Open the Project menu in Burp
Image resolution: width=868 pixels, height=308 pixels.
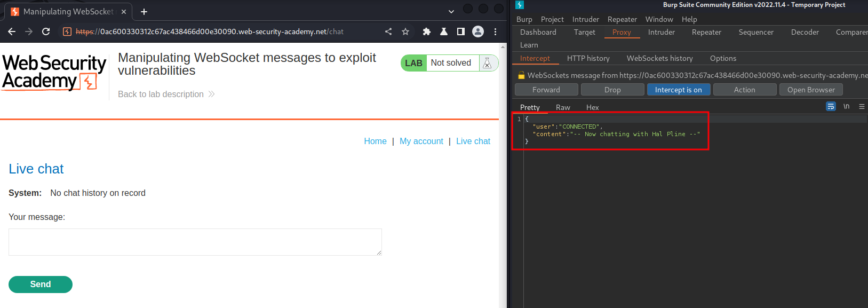tap(552, 19)
